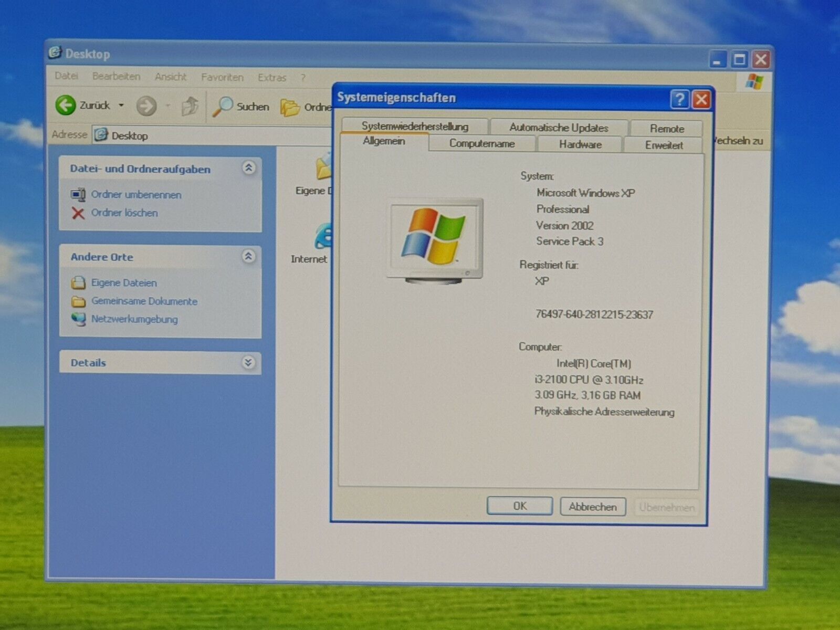Click the red X Ordner löschen icon
The image size is (840, 630).
tap(78, 213)
